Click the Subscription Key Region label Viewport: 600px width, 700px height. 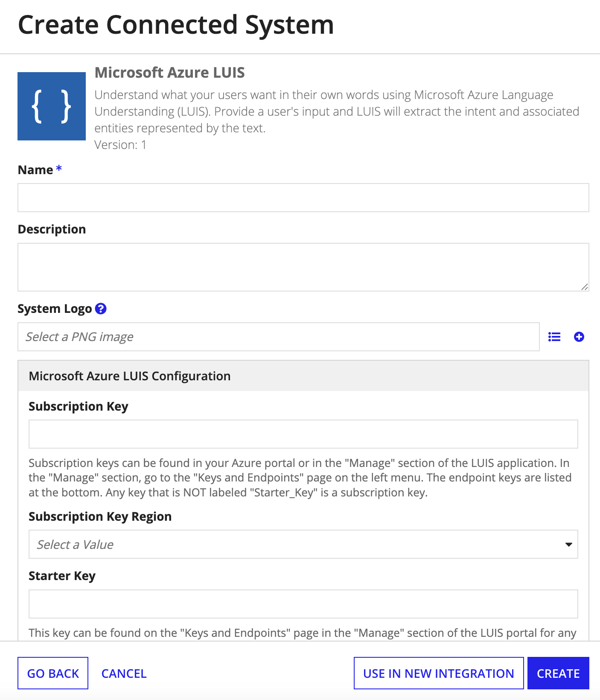pos(100,516)
